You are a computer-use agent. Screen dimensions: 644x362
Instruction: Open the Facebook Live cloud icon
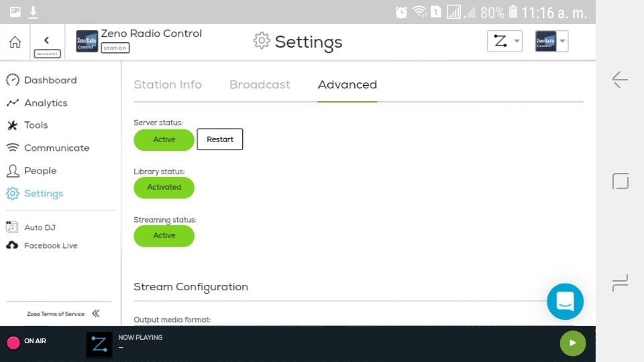pos(12,245)
